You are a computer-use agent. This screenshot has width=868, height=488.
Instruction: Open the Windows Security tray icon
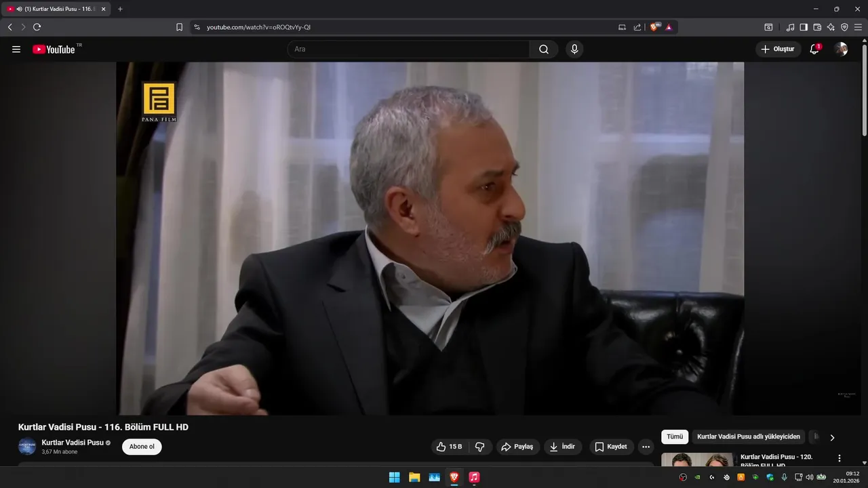770,477
